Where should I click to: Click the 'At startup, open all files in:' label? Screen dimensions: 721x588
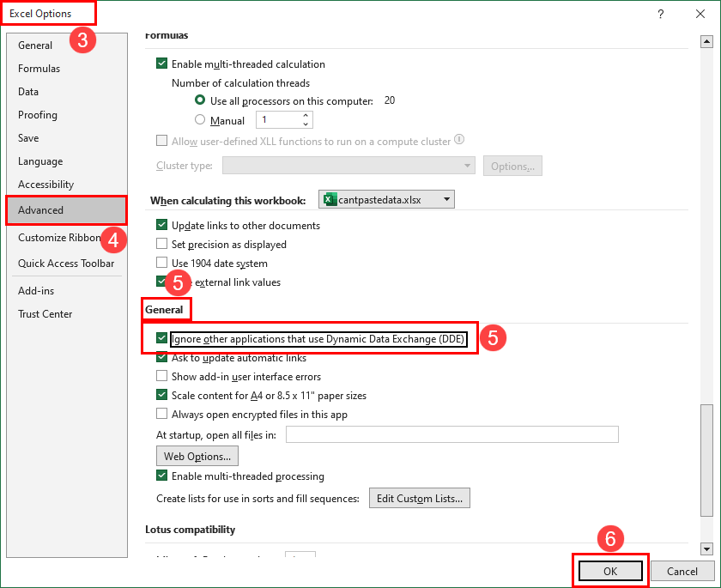pyautogui.click(x=216, y=435)
